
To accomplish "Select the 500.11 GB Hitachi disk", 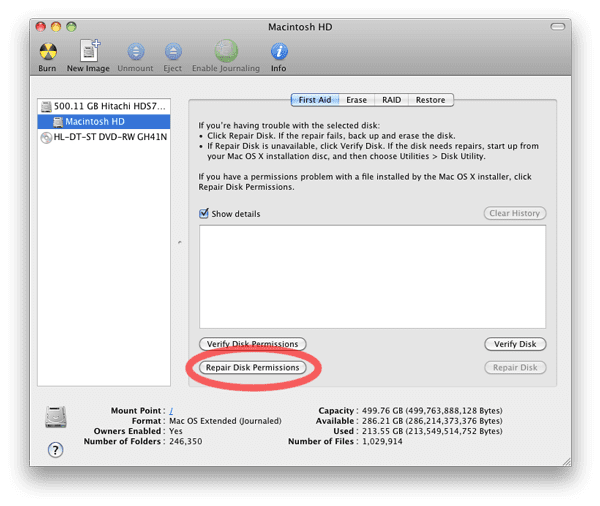I will (x=104, y=106).
